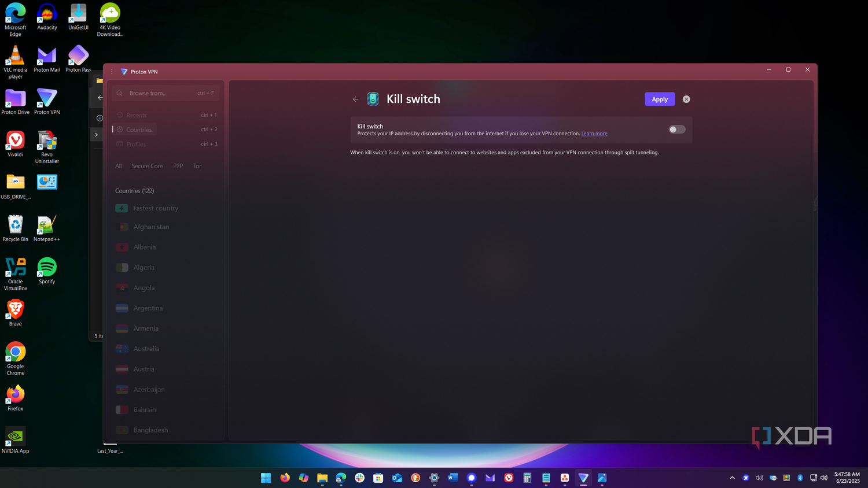Open Proton Mail desktop shortcut

coord(47,59)
